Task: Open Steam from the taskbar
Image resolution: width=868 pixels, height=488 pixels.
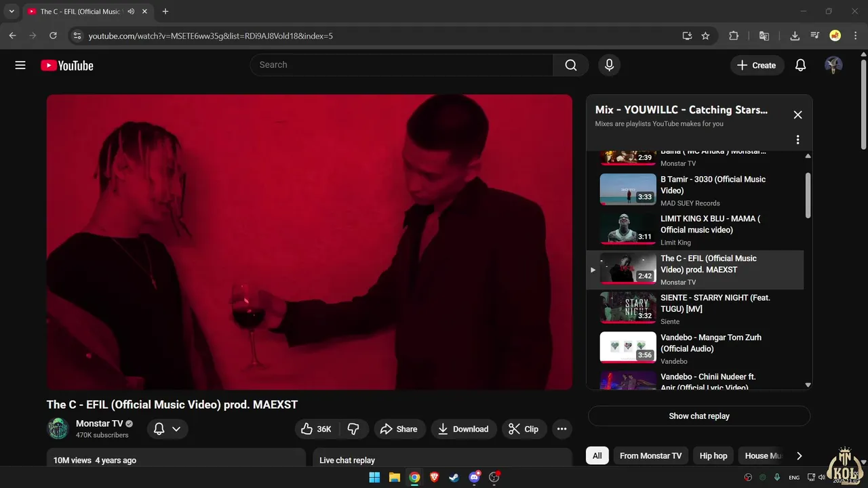Action: click(x=454, y=477)
